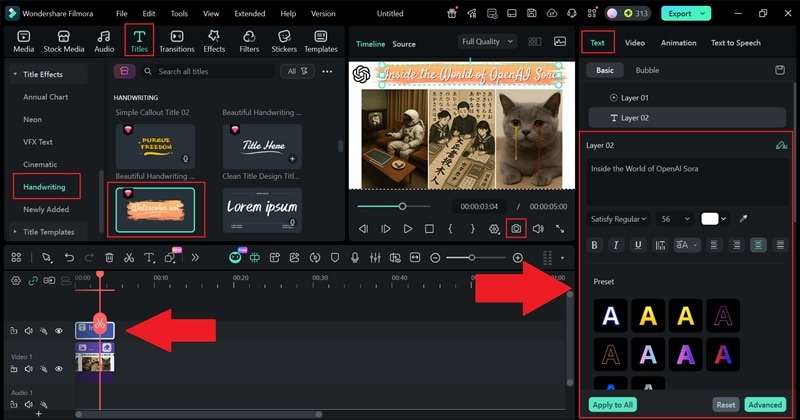Open the Full Quality dropdown
Screen dimensions: 800x420
(487, 41)
